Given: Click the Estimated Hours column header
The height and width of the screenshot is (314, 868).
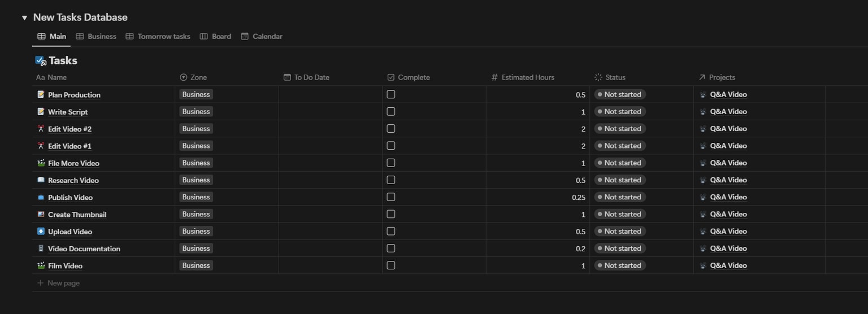Looking at the screenshot, I should click(523, 77).
